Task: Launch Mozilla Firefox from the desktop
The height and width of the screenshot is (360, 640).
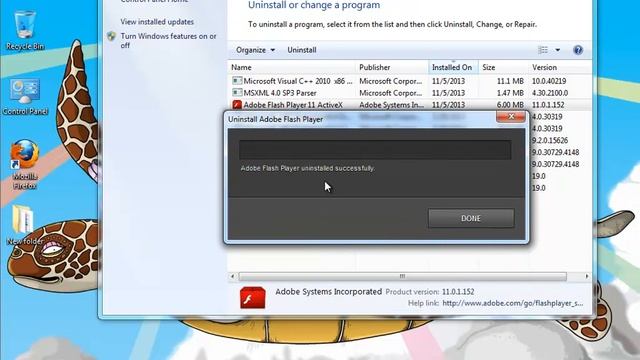Action: [24, 164]
